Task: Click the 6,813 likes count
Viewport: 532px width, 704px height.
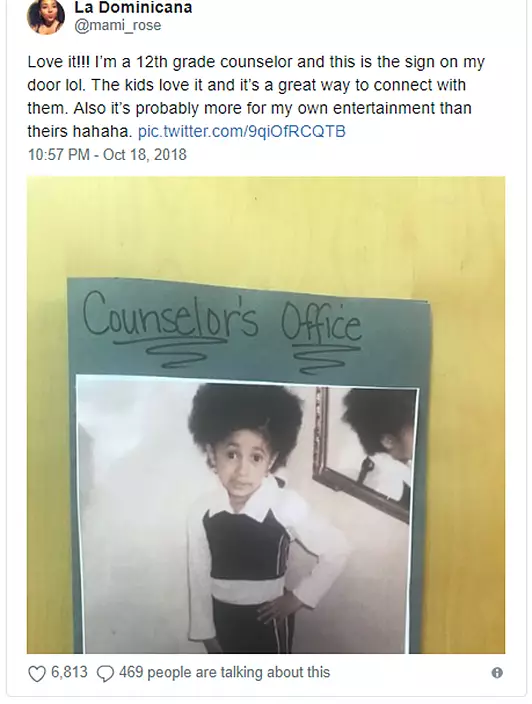Action: (69, 672)
